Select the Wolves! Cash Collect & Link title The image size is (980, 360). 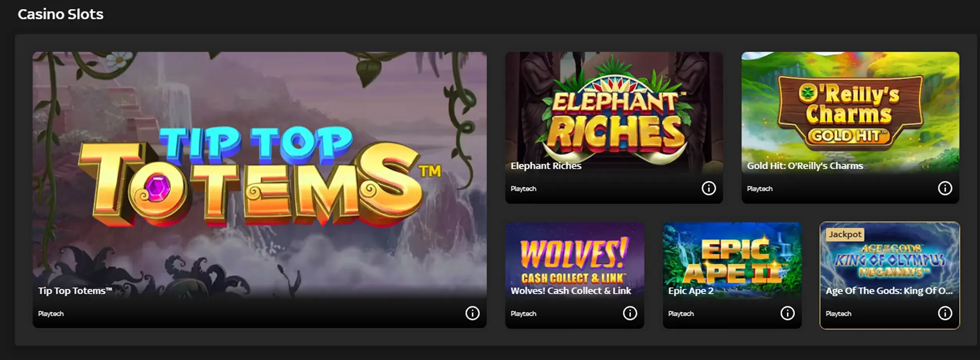point(571,291)
